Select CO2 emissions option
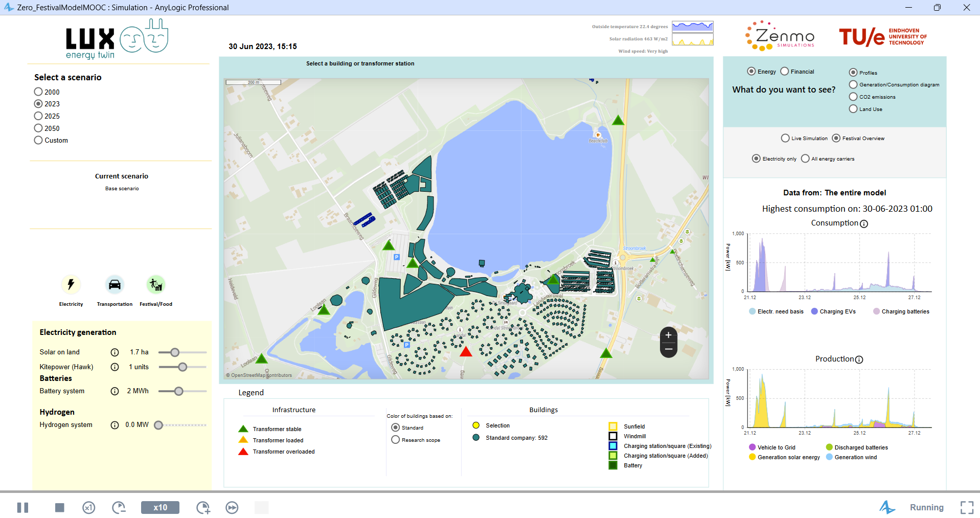Screen dimensions: 980x518 click(x=853, y=97)
